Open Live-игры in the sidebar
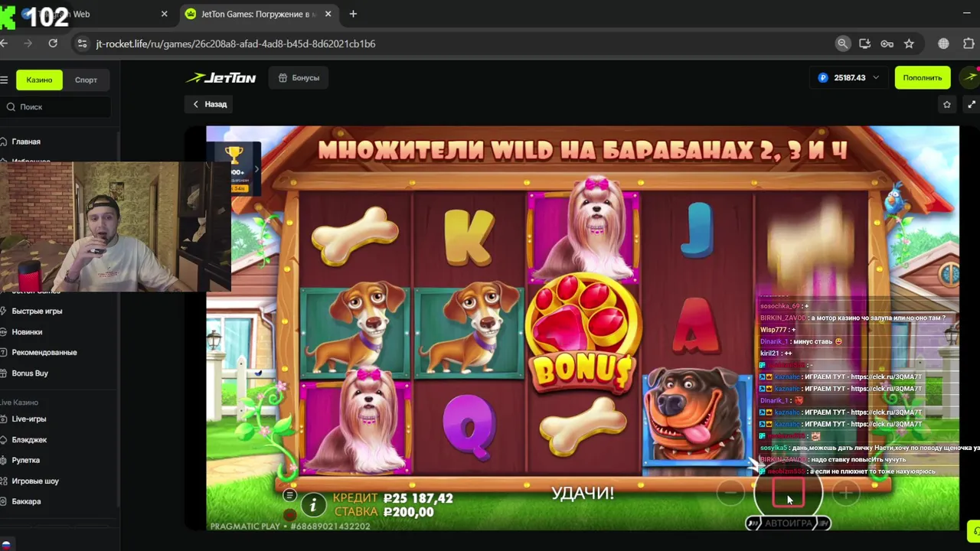980x551 pixels. pos(29,419)
